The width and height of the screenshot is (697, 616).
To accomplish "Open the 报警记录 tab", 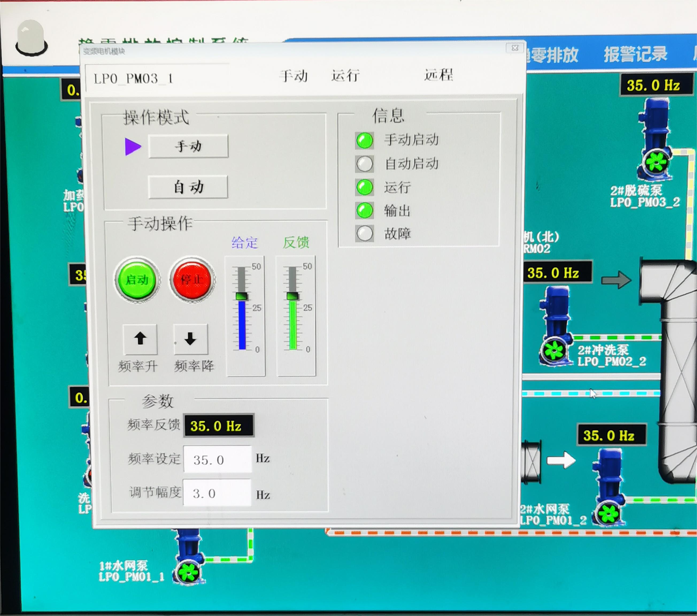I will 635,54.
